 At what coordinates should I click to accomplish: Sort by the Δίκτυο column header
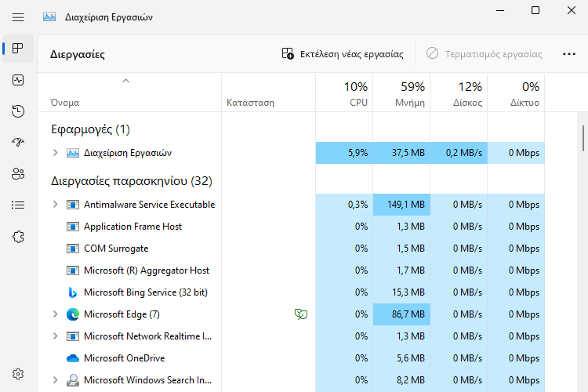(516, 93)
